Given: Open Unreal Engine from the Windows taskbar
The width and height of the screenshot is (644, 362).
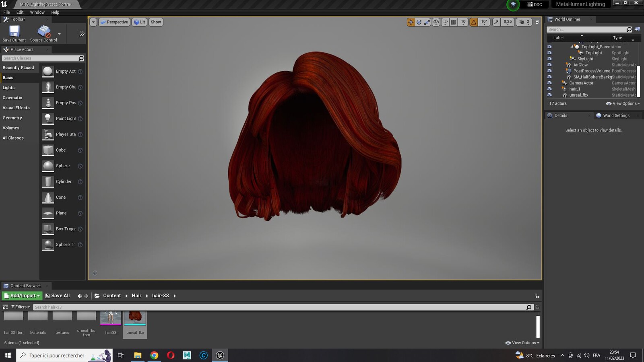Looking at the screenshot, I should coord(220,355).
